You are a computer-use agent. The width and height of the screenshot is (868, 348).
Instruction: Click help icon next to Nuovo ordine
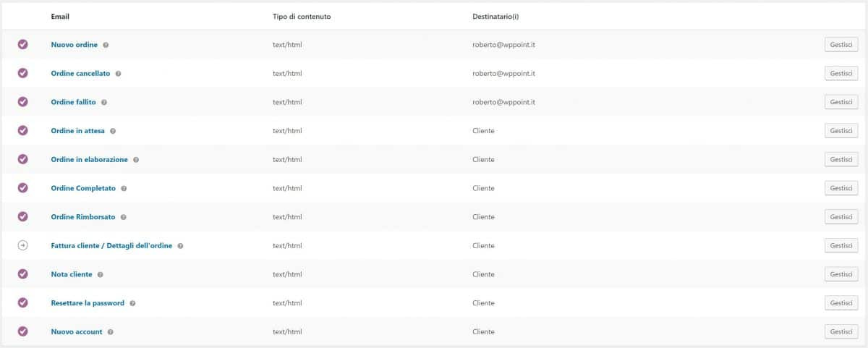pyautogui.click(x=106, y=45)
